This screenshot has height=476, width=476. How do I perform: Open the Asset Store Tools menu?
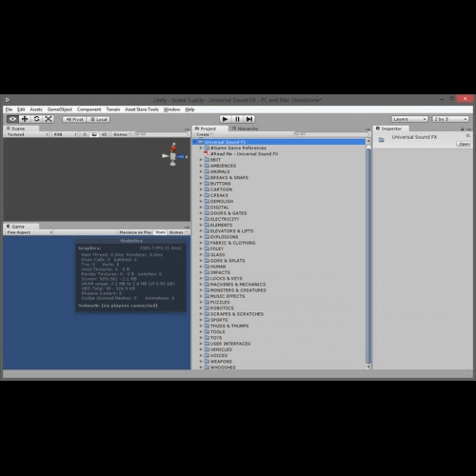[x=142, y=109]
